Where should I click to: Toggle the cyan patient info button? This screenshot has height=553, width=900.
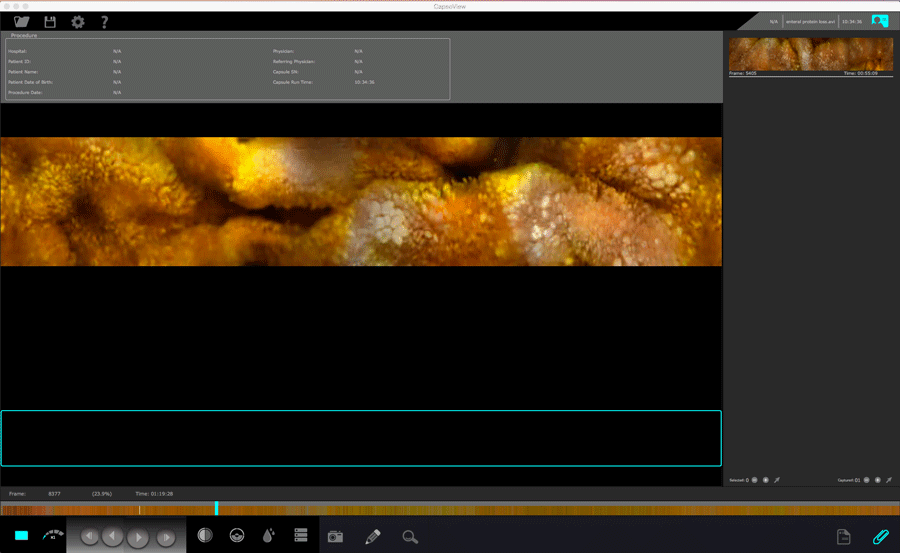pyautogui.click(x=879, y=21)
